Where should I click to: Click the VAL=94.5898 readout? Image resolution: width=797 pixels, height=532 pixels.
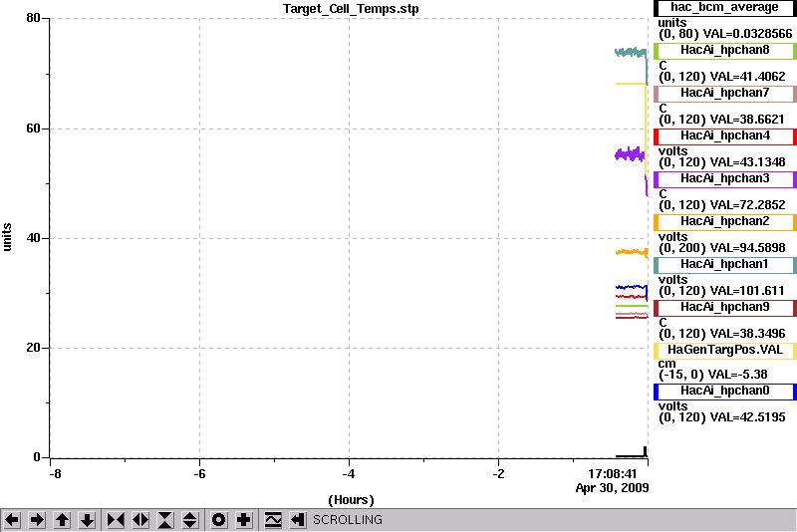[x=747, y=248]
